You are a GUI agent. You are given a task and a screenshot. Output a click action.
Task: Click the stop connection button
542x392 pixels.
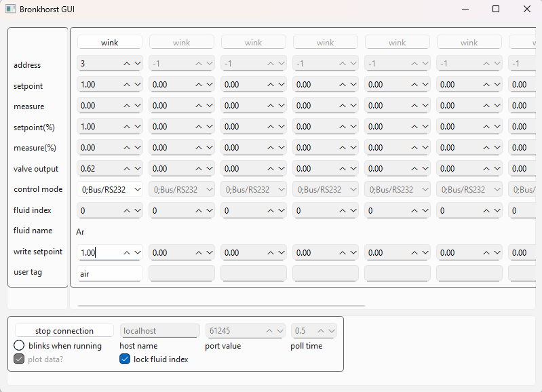(64, 331)
